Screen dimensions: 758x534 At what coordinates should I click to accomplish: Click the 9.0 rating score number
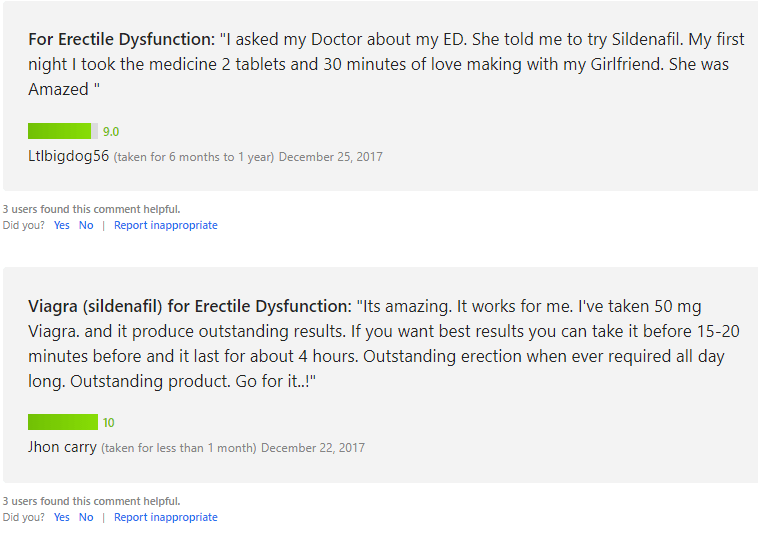[111, 131]
